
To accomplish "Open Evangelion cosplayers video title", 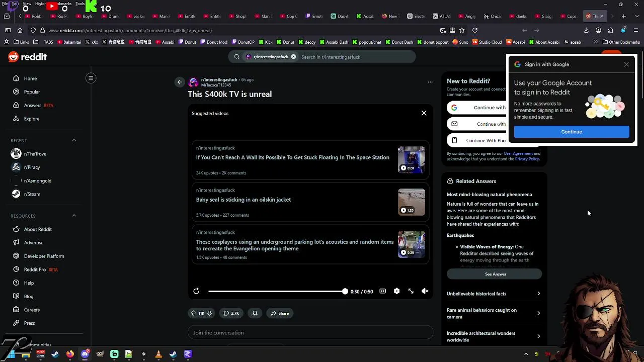I will 295,245.
